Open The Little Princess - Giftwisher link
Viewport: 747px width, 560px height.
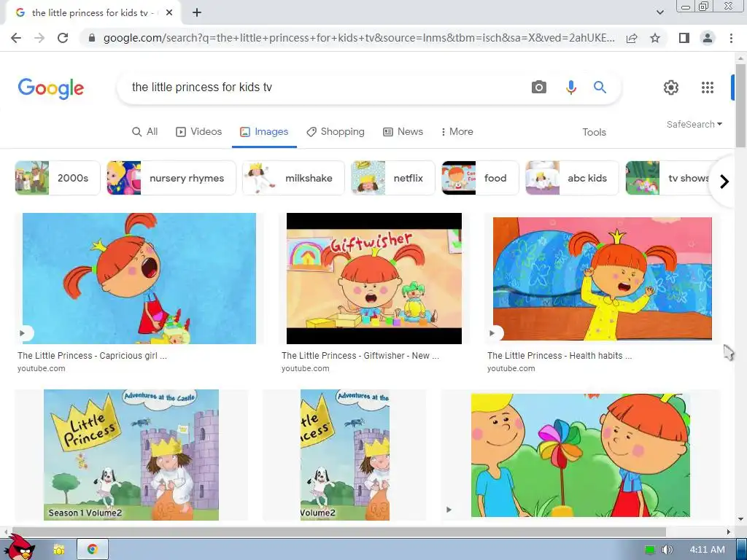click(x=360, y=356)
